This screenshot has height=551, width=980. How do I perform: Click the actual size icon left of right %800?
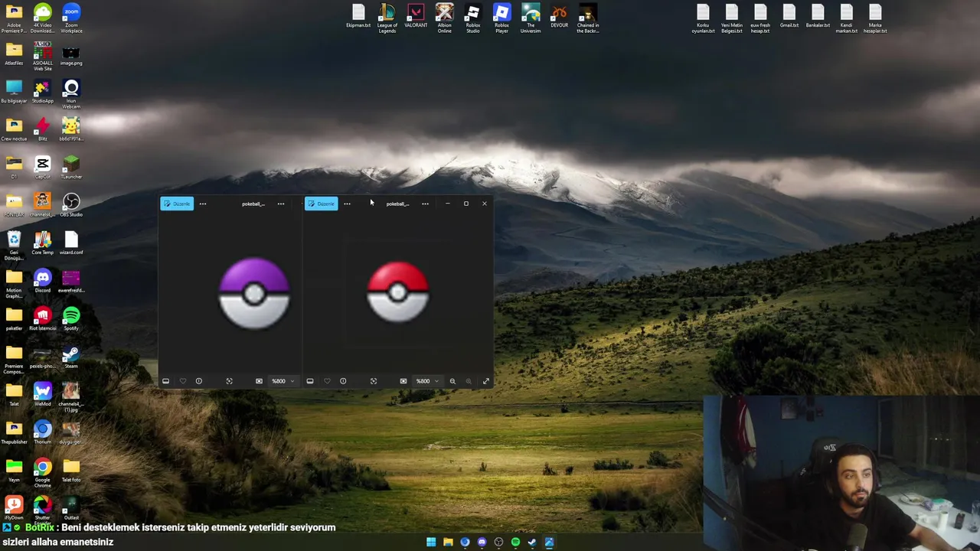point(403,381)
